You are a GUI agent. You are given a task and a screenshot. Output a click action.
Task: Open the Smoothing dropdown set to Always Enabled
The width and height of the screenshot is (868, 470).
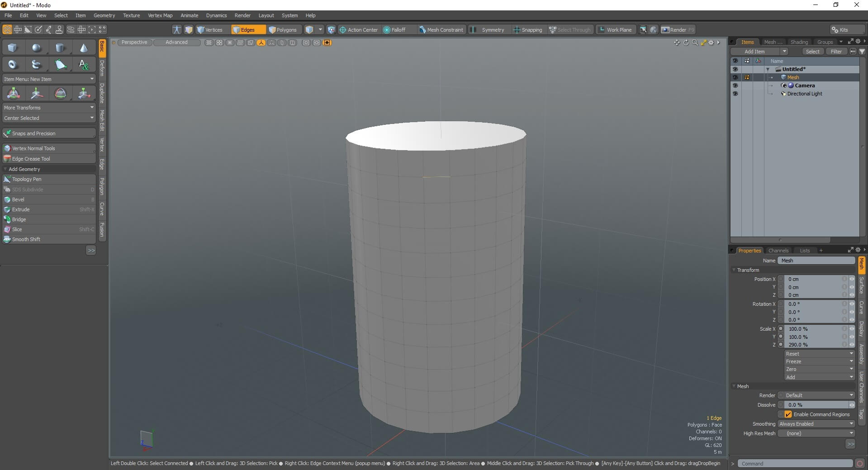[816, 423]
